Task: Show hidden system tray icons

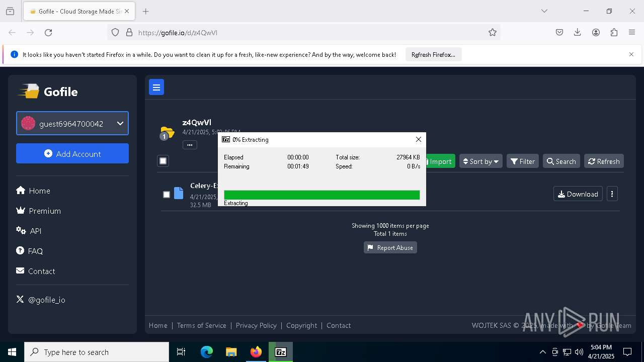Action: (542, 352)
